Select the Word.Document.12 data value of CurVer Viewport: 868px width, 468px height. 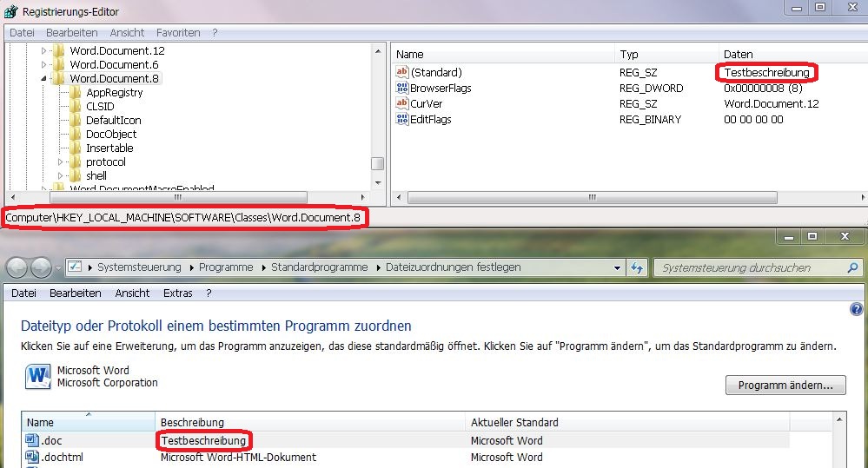[x=772, y=103]
